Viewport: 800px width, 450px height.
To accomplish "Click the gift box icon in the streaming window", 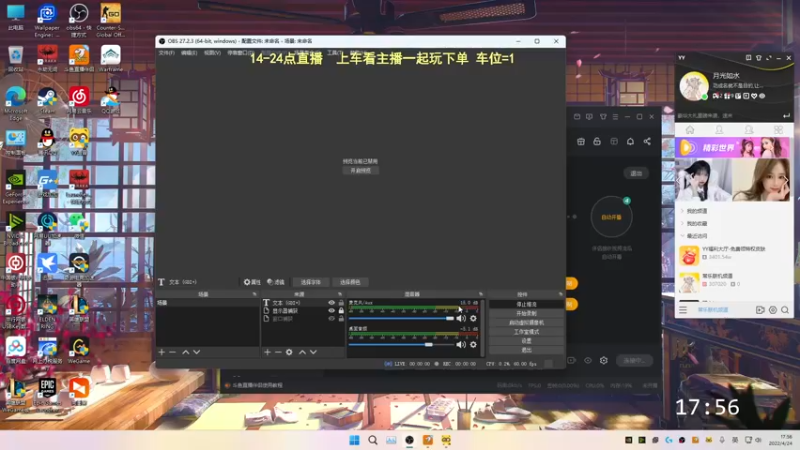I will coord(581,141).
